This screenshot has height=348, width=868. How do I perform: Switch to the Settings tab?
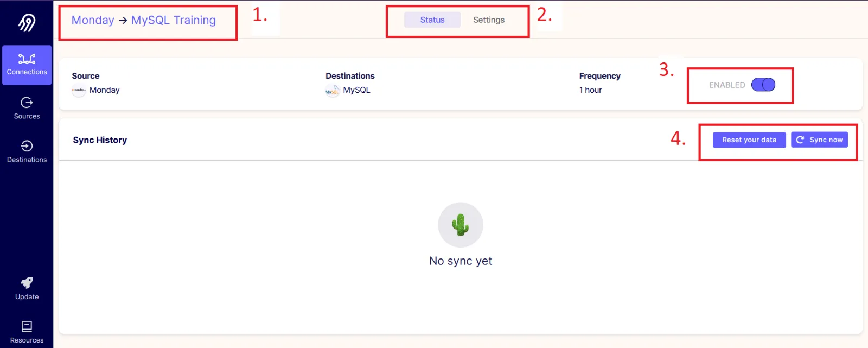click(489, 20)
